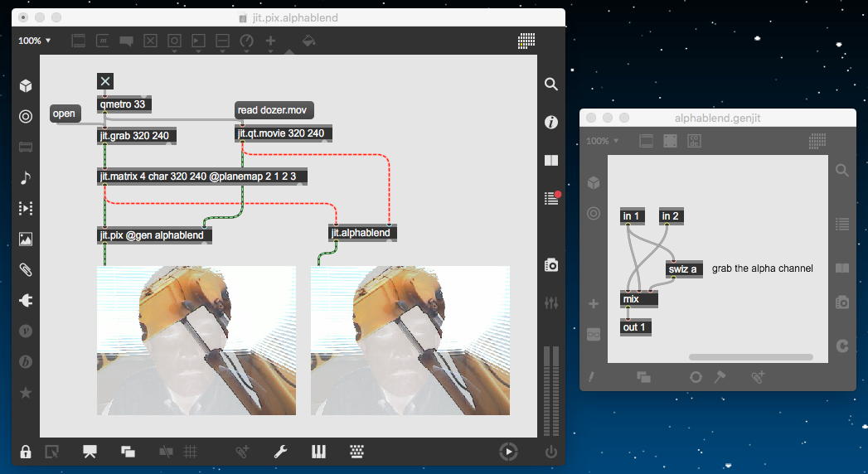Show the piano keyboard clue window icon
The height and width of the screenshot is (474, 868).
click(319, 452)
